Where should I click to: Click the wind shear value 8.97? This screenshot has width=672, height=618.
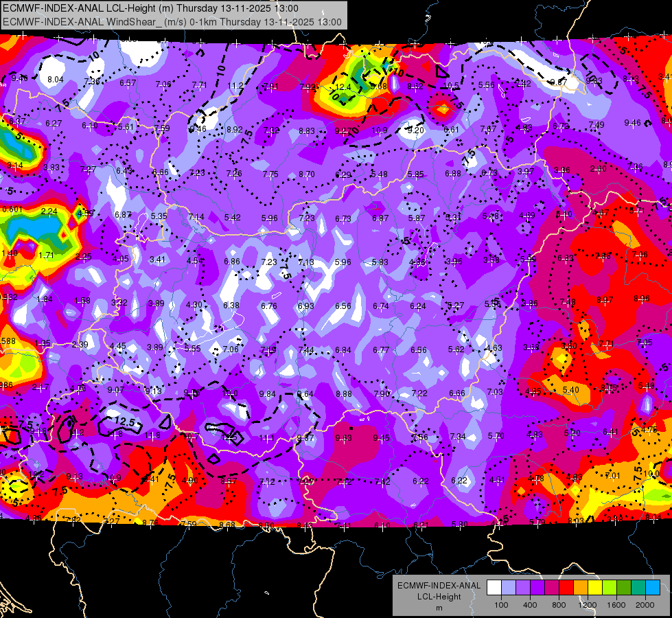(605, 299)
